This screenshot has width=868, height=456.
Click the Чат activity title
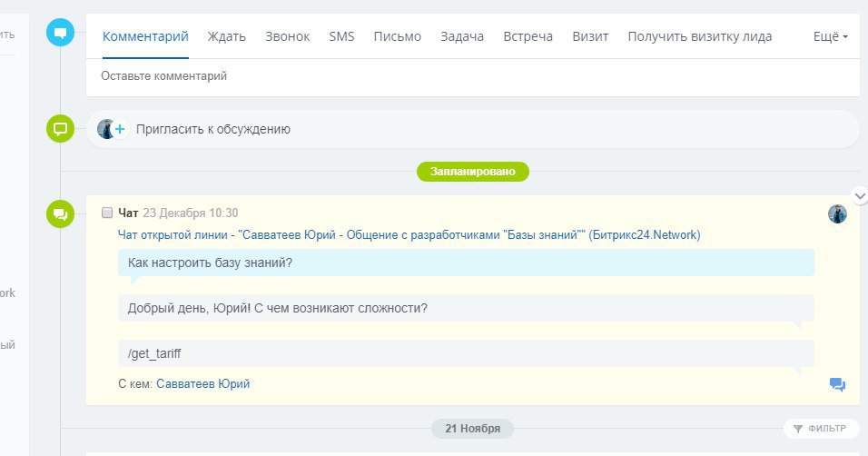(128, 213)
